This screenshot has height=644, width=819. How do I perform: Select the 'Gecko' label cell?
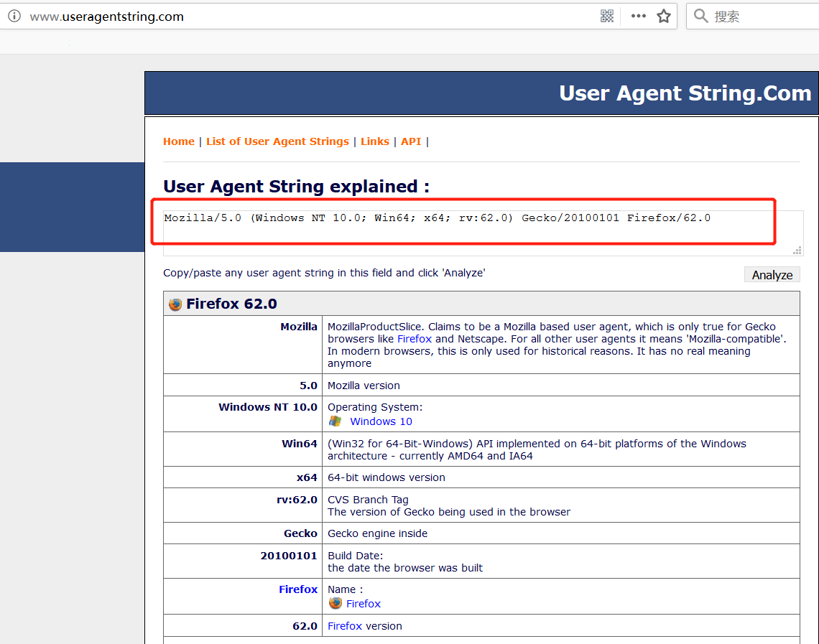[243, 533]
